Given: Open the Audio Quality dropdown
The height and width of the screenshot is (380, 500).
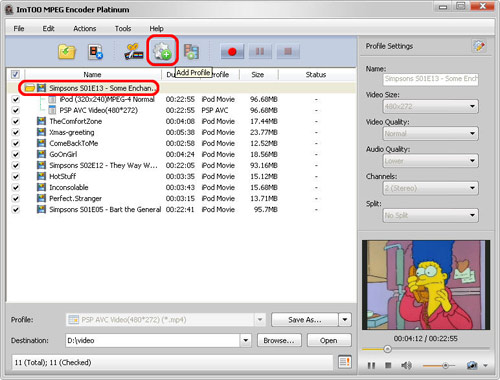Looking at the screenshot, I should 431,161.
